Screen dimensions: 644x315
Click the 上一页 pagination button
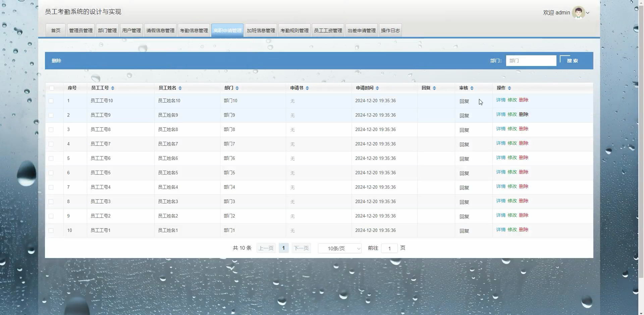tap(266, 248)
